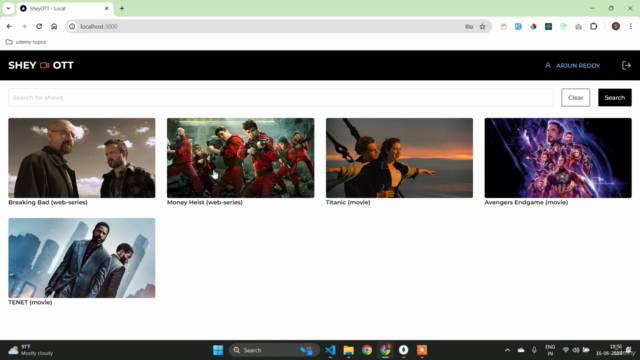Open the Money Heist thumbnail
640x360 pixels.
click(x=240, y=158)
